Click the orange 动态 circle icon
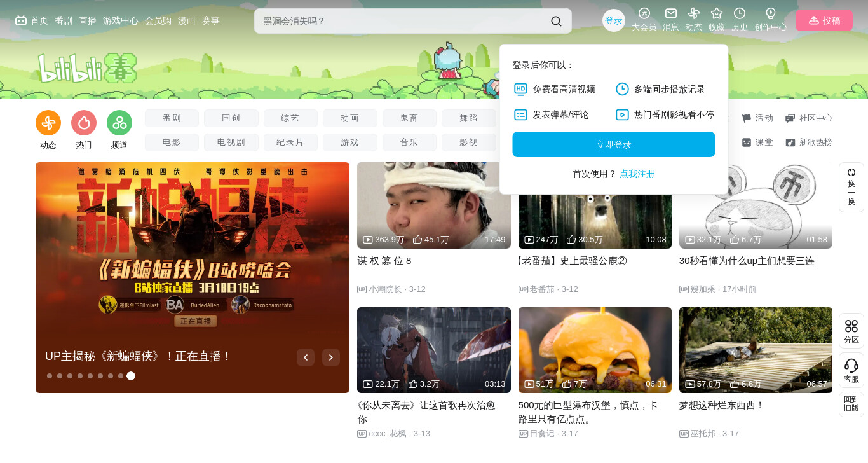Viewport: 868px width, 463px height. coord(48,123)
